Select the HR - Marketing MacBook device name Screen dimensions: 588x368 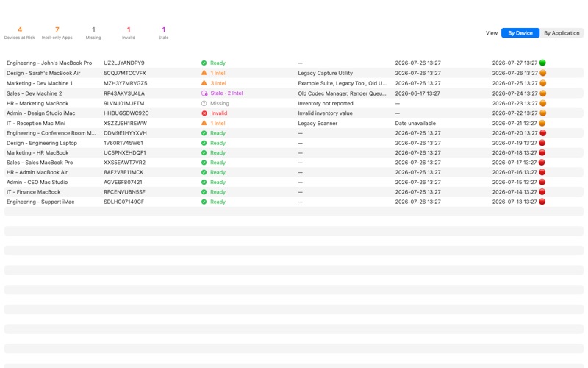pyautogui.click(x=37, y=103)
